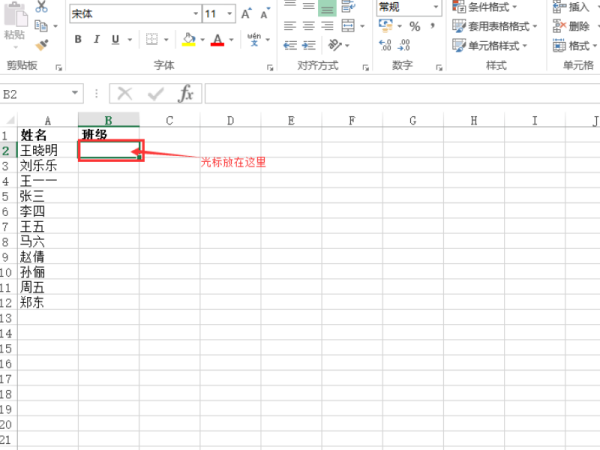The image size is (600, 450).
Task: Decrease indent
Action: pos(290,46)
